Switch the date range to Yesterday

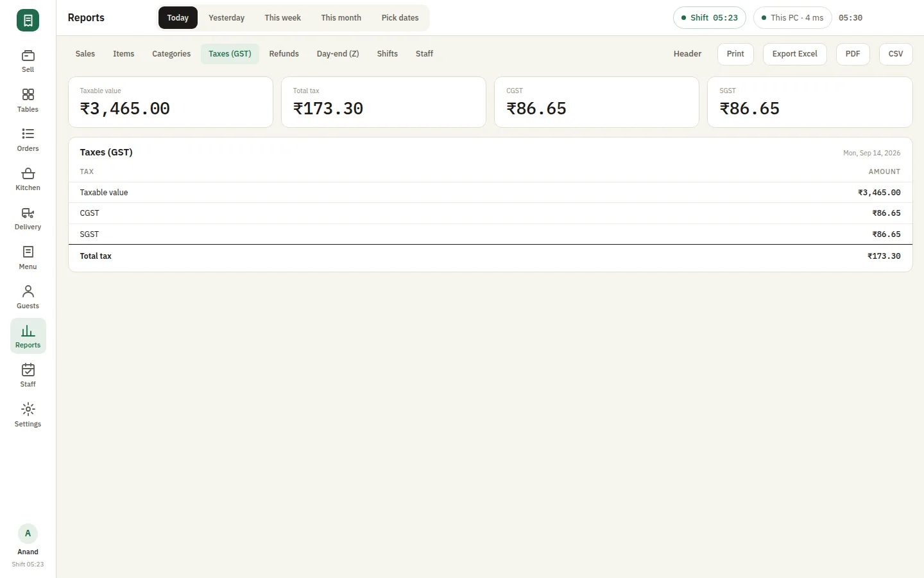point(227,18)
